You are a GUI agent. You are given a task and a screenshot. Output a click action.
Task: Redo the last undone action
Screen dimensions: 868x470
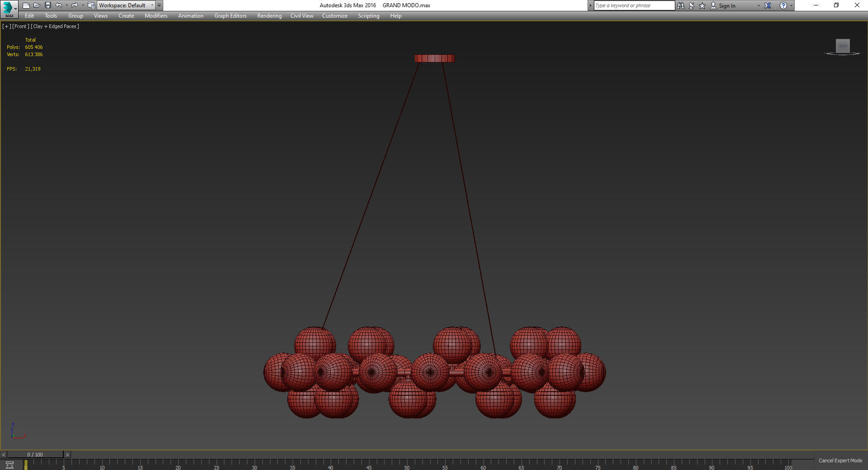coord(75,5)
